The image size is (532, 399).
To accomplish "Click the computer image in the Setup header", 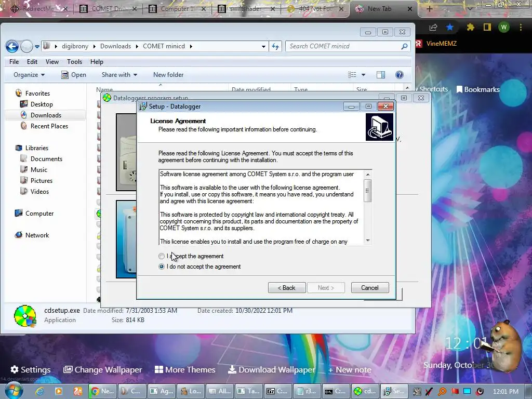I will (379, 127).
